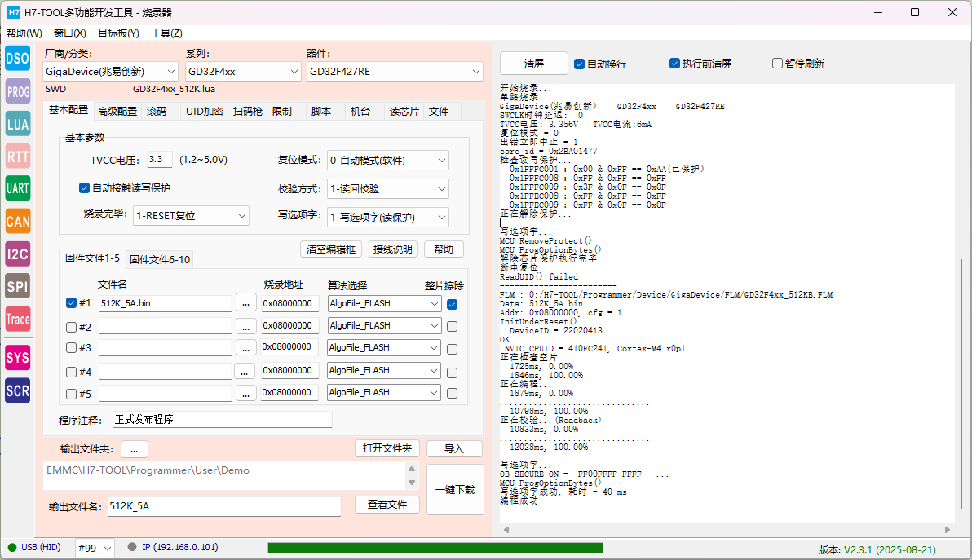Open the SPI tool sidebar icon
The width and height of the screenshot is (972, 560).
(x=18, y=286)
